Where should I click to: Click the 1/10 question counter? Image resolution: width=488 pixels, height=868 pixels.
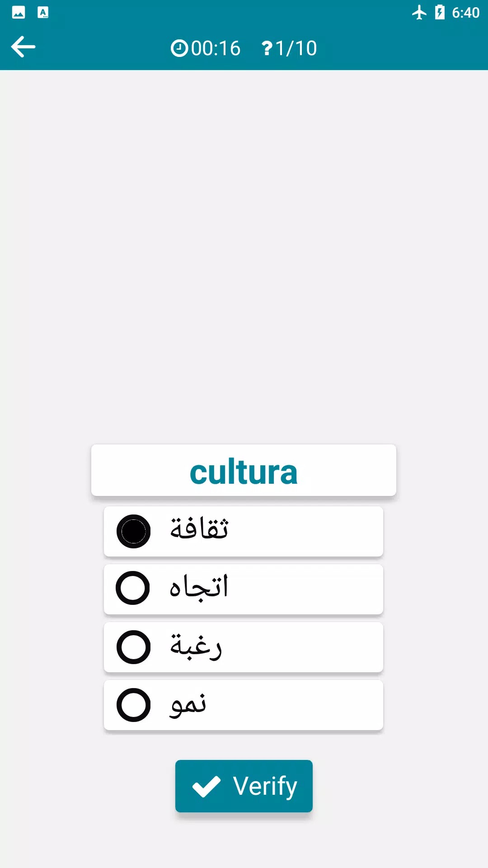296,48
